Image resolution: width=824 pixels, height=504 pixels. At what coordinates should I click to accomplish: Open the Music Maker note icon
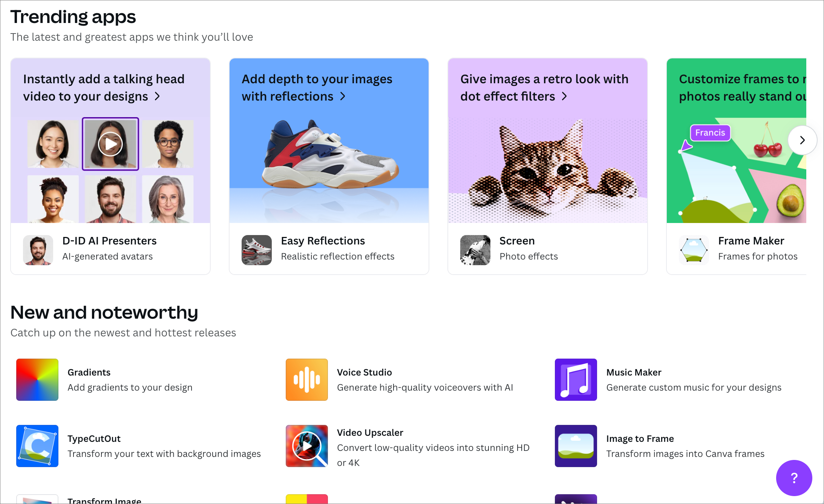[576, 380]
